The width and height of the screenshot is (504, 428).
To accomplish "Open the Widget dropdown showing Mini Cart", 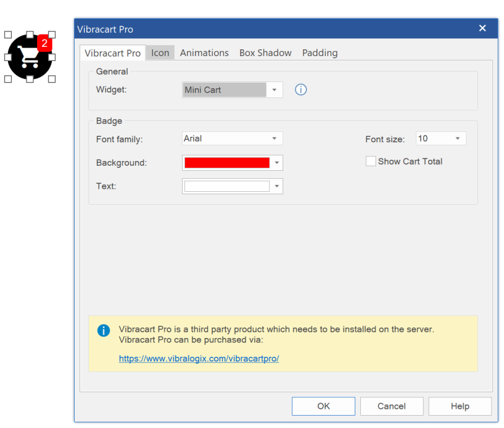I will [x=233, y=90].
